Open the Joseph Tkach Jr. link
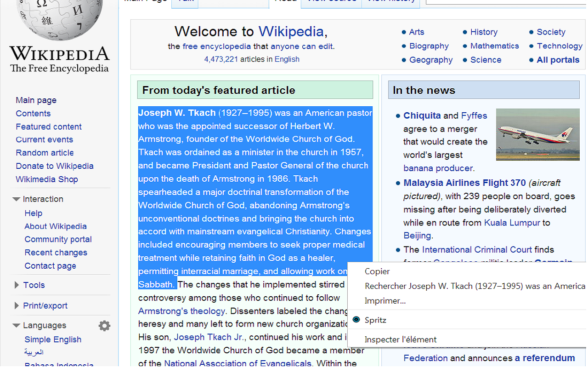The image size is (588, 368). coord(209,337)
